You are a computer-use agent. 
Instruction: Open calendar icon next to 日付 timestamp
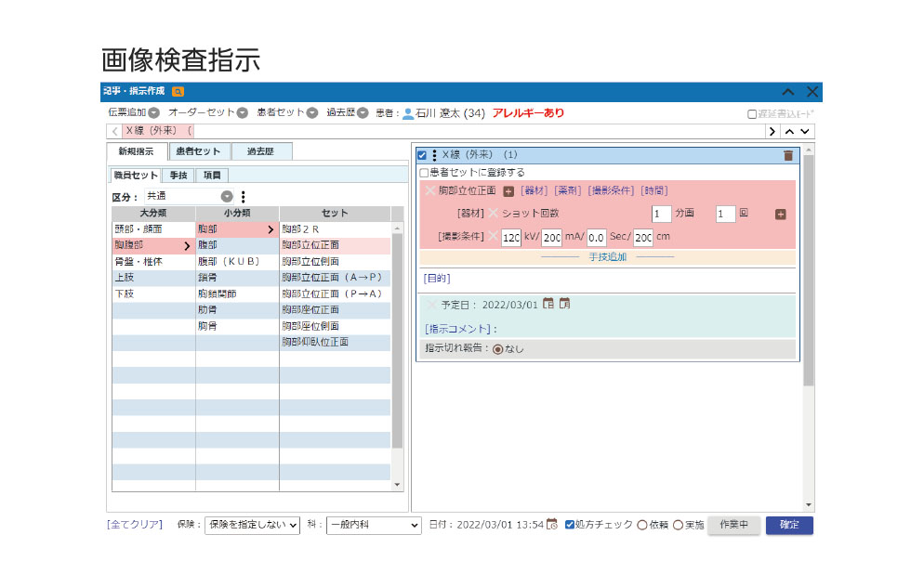click(x=552, y=525)
